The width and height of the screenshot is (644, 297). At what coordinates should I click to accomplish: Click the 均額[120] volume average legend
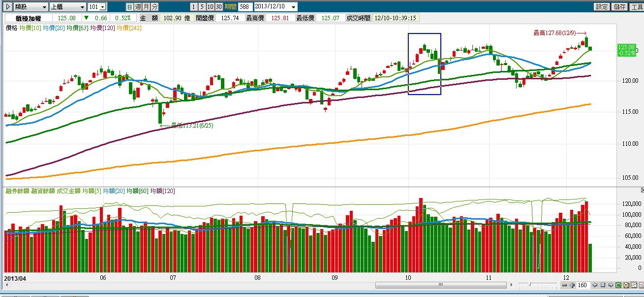[163, 191]
